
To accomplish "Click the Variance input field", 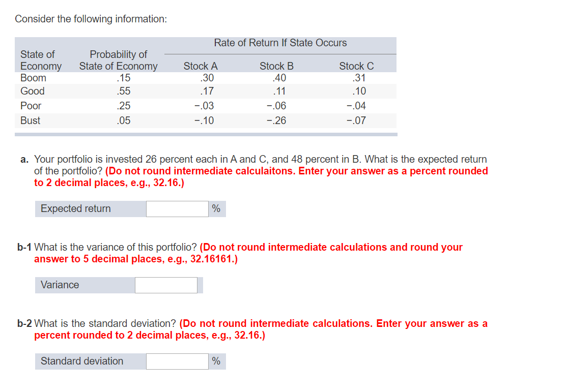I will [x=166, y=285].
